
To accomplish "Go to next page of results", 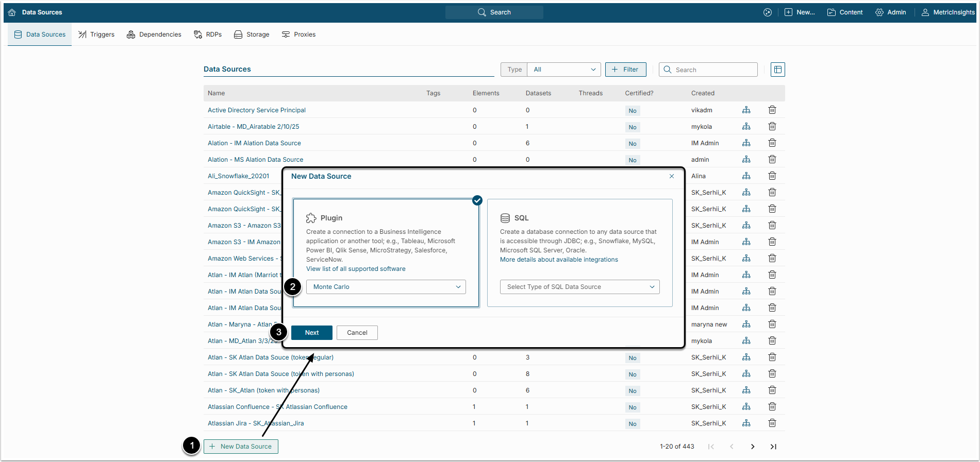I will tap(752, 447).
